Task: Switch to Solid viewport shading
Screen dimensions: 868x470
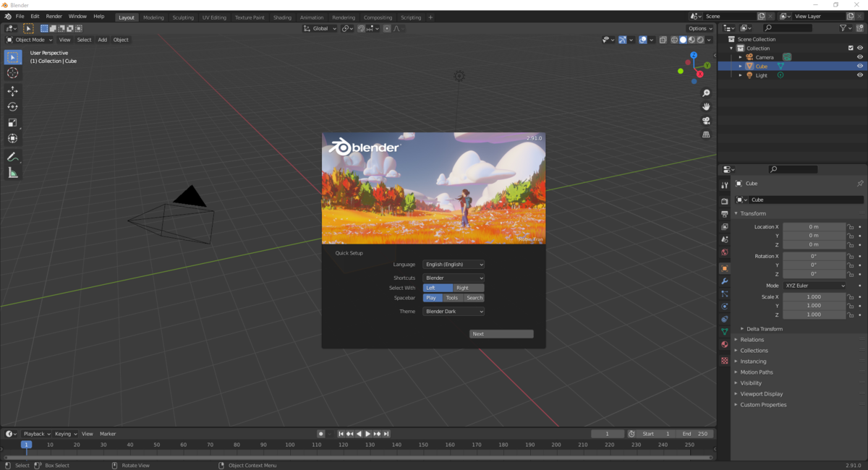Action: (683, 40)
